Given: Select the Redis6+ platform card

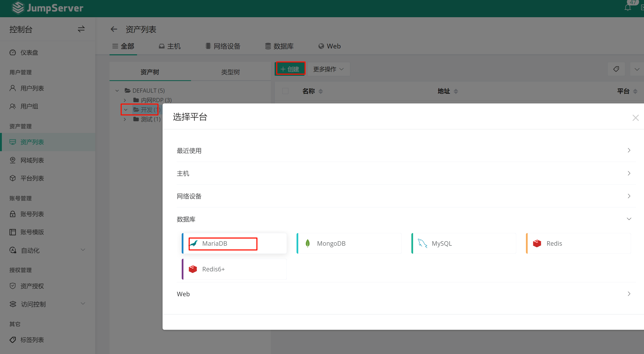Looking at the screenshot, I should coord(234,269).
